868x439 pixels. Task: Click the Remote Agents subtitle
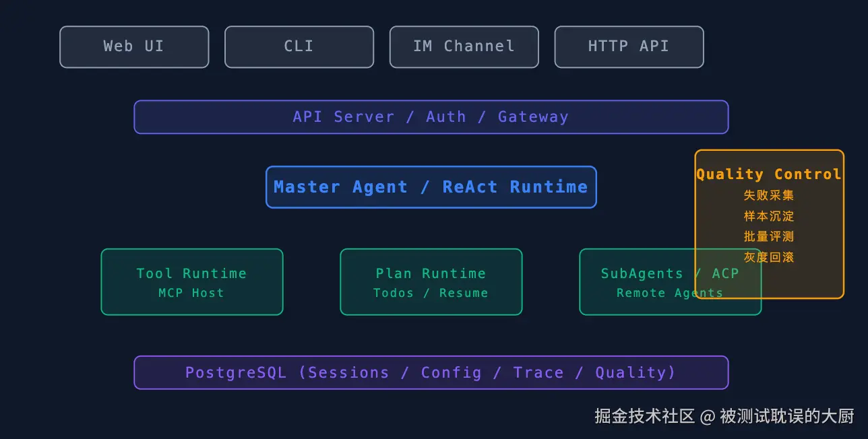click(x=670, y=293)
